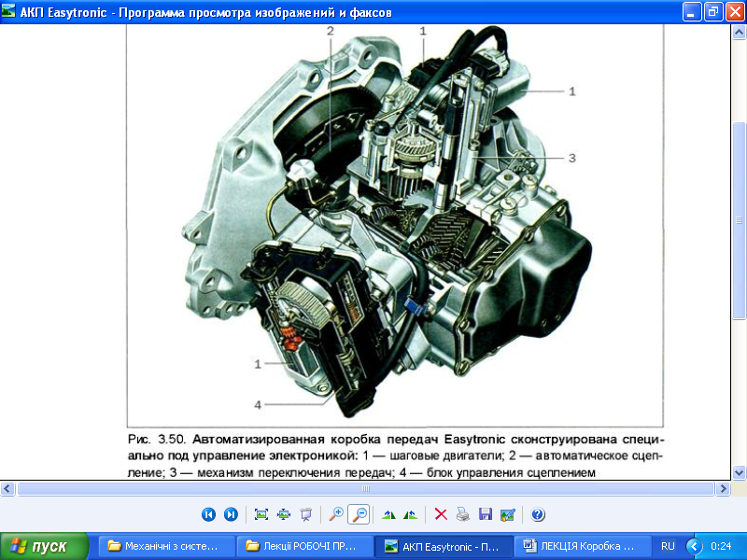Go to the previous image
This screenshot has height=560, width=747.
(208, 514)
